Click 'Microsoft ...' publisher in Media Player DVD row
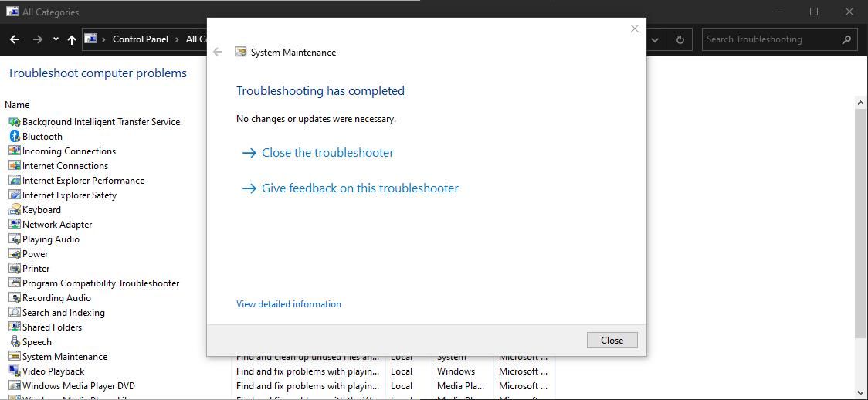Image resolution: width=868 pixels, height=400 pixels. 523,385
